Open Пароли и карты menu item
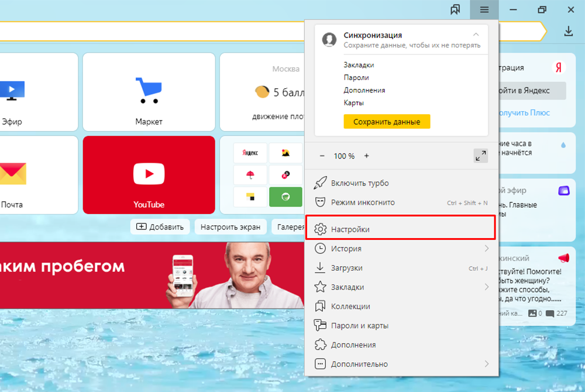Viewport: 585px width, 392px height. pyautogui.click(x=359, y=325)
